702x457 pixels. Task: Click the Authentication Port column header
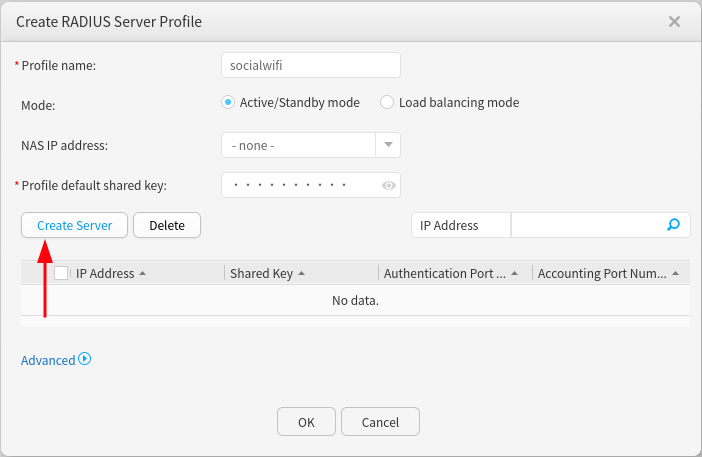tap(445, 273)
